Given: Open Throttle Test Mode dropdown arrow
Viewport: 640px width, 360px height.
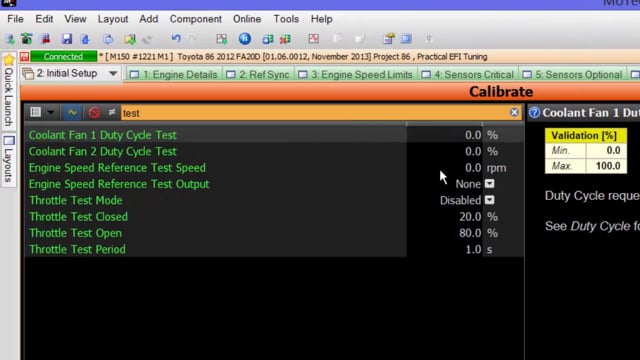Looking at the screenshot, I should (490, 200).
